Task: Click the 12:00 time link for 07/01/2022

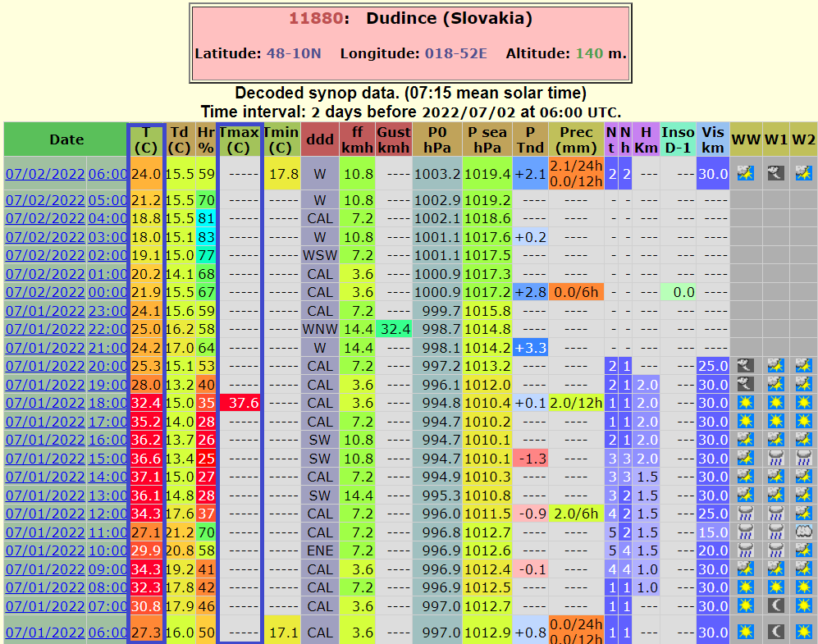Action: pos(107,514)
